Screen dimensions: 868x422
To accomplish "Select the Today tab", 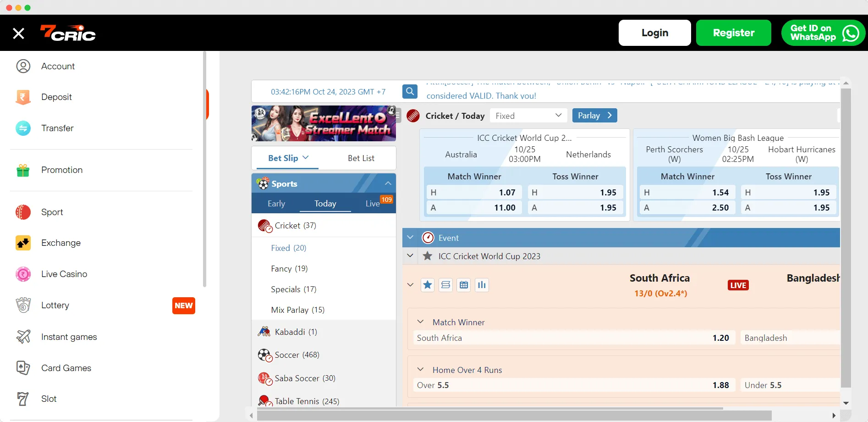I will 325,204.
